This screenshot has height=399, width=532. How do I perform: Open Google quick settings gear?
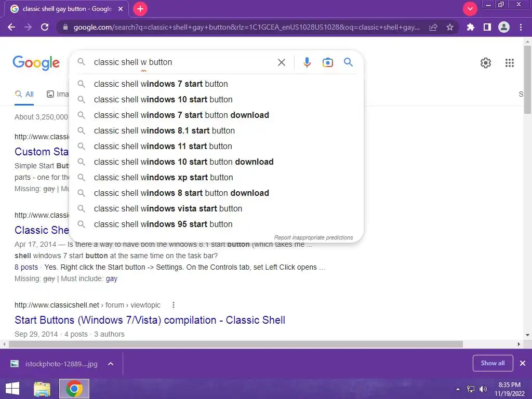(486, 63)
